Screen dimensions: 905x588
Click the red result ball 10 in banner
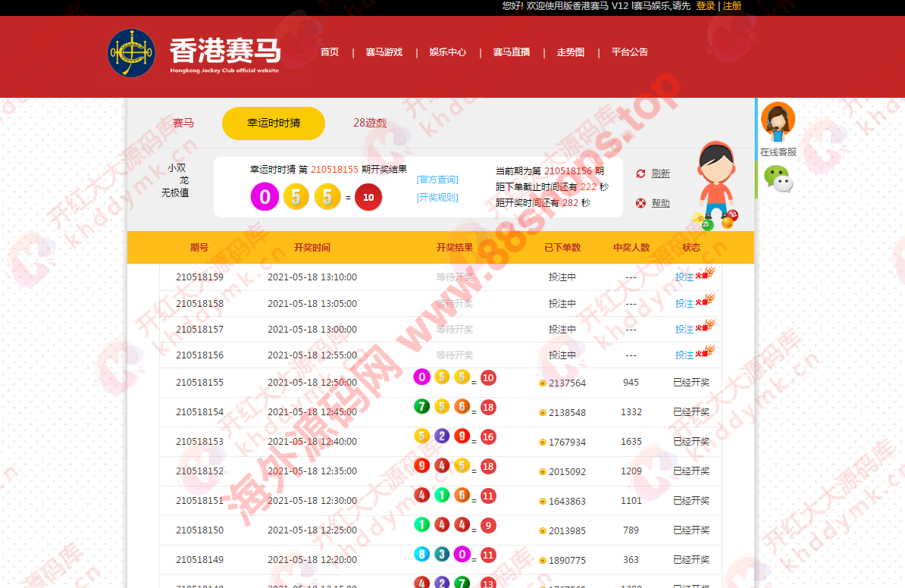click(368, 197)
